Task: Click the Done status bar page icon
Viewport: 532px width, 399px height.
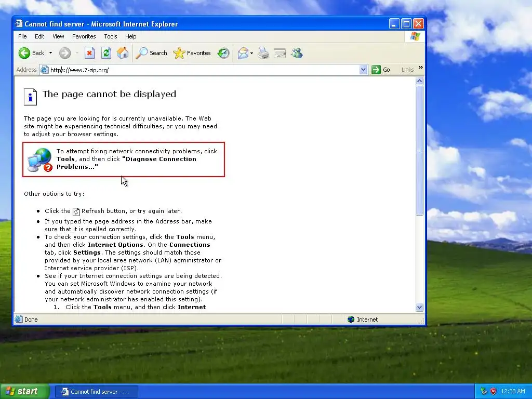Action: 19,320
